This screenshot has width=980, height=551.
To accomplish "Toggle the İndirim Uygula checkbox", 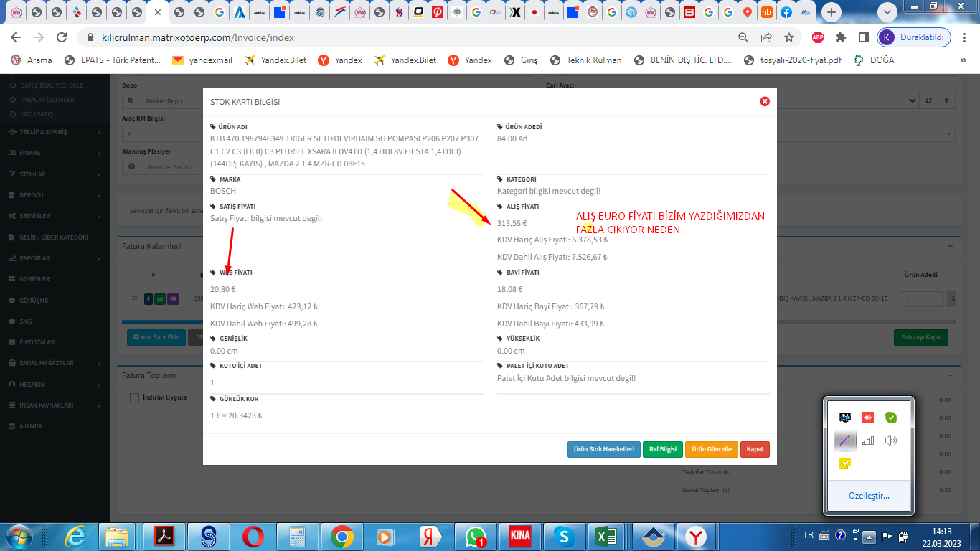I will [134, 397].
